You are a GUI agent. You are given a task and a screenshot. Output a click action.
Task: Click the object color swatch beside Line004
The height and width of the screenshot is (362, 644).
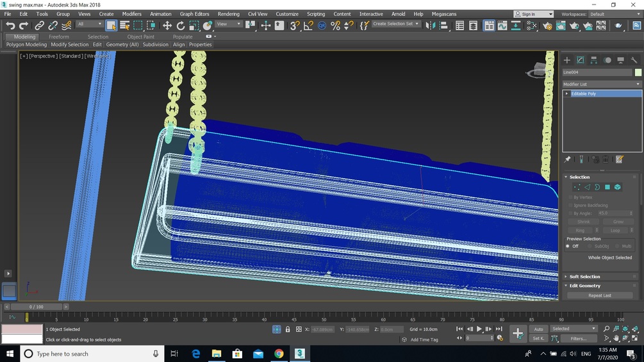(638, 72)
